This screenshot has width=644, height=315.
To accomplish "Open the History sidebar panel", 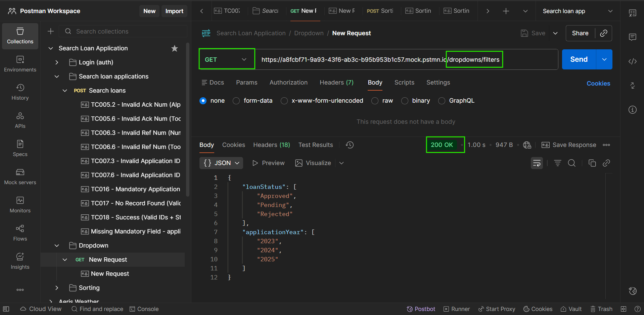I will pyautogui.click(x=20, y=92).
